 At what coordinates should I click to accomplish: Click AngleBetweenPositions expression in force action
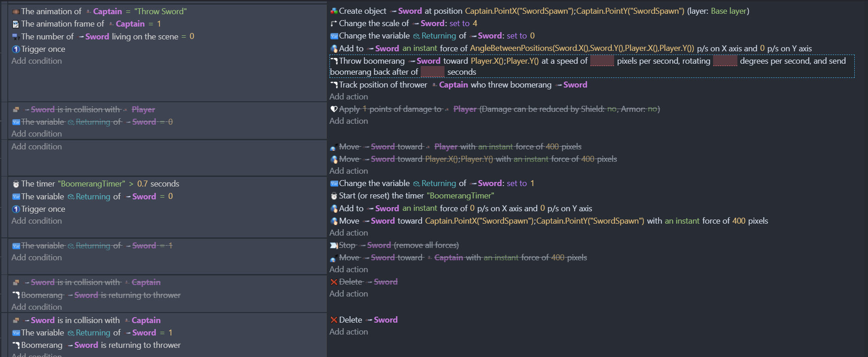tap(582, 49)
